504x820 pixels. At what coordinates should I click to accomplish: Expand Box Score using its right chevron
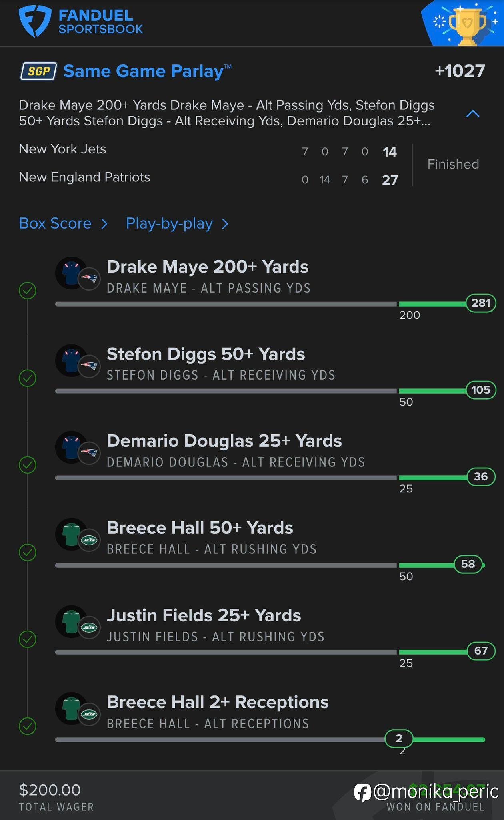[104, 224]
